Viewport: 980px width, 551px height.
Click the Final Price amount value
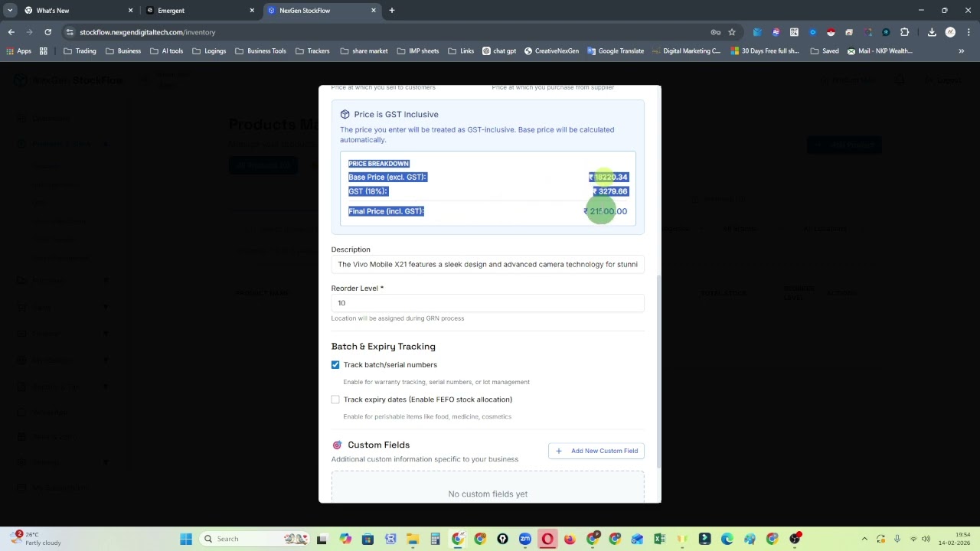605,211
